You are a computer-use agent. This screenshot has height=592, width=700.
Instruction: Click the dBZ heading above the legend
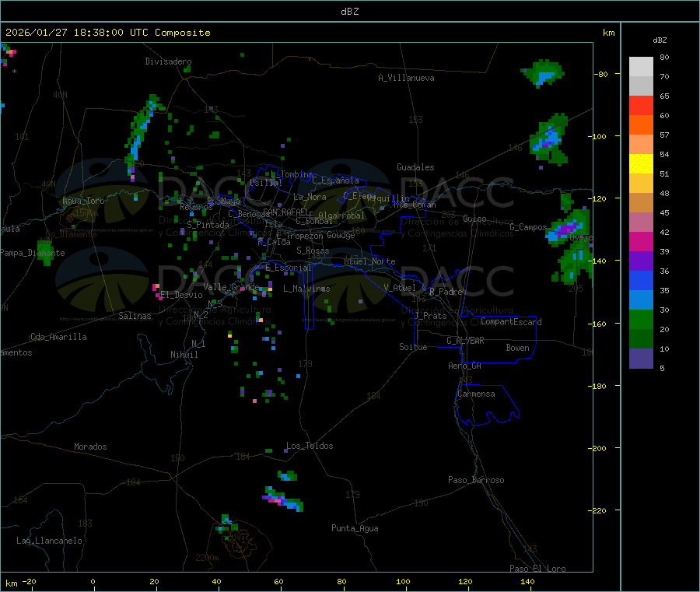[660, 40]
